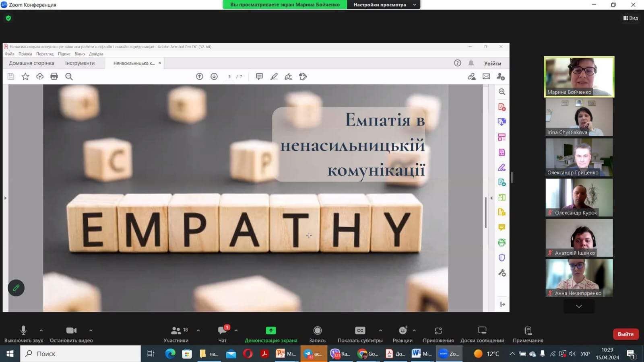Open the View (Вид) menu
This screenshot has height=362, width=644.
[x=630, y=18]
